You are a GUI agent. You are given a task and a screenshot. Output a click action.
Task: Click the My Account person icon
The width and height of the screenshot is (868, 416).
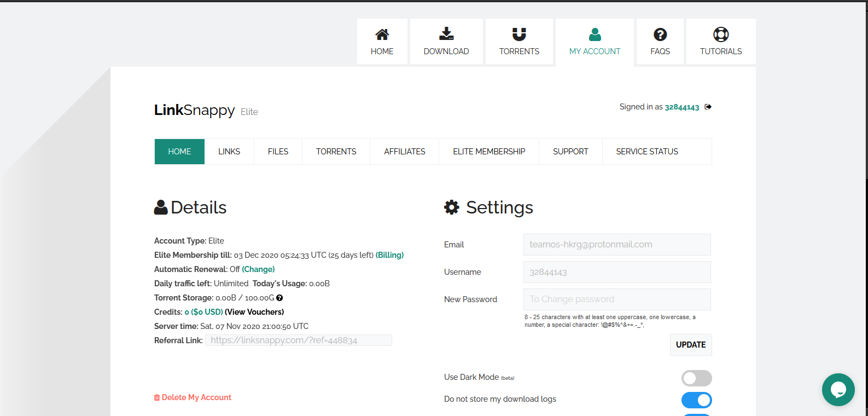(595, 34)
